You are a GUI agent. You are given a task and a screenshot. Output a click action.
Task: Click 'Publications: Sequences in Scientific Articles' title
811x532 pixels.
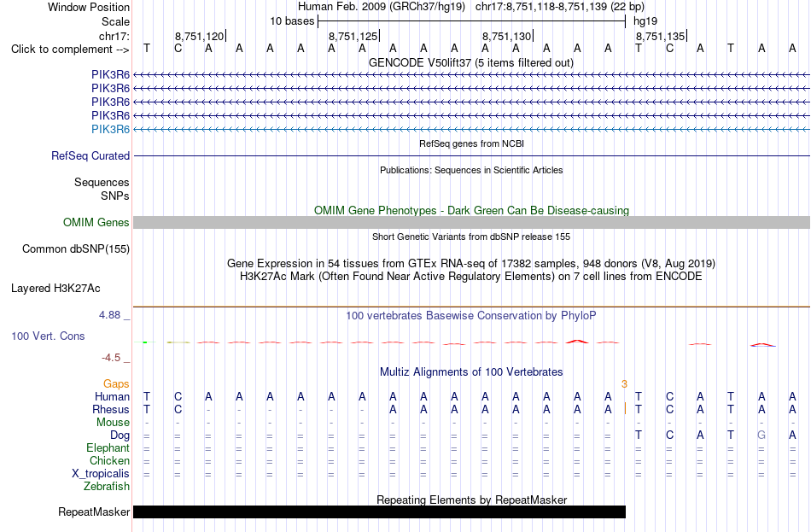[471, 170]
